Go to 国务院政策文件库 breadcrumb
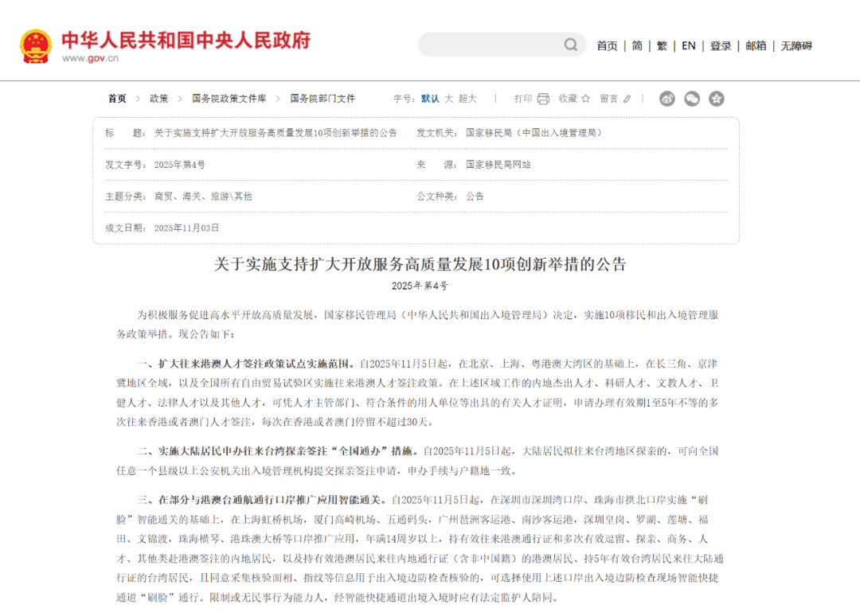Image resolution: width=860 pixels, height=616 pixels. (229, 99)
